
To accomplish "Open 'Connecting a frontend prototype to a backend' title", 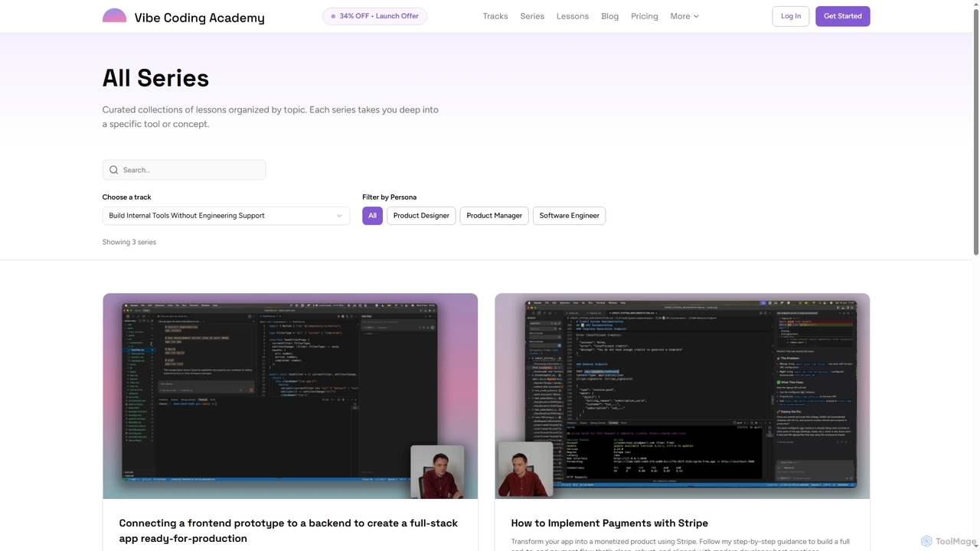I will click(x=289, y=530).
